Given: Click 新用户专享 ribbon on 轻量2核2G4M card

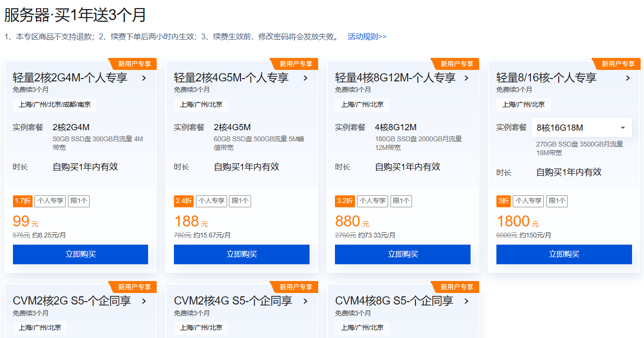Looking at the screenshot, I should pyautogui.click(x=134, y=64).
